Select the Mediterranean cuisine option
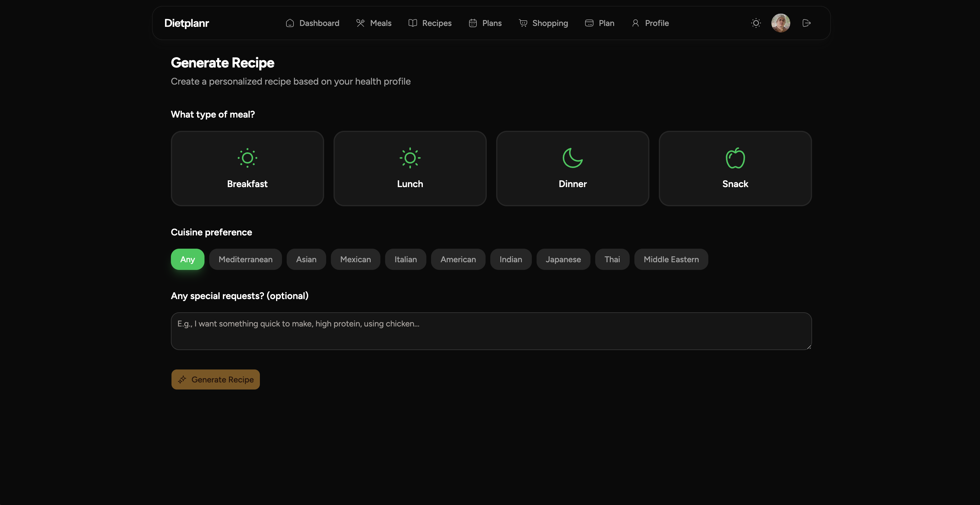The width and height of the screenshot is (980, 505). point(245,259)
